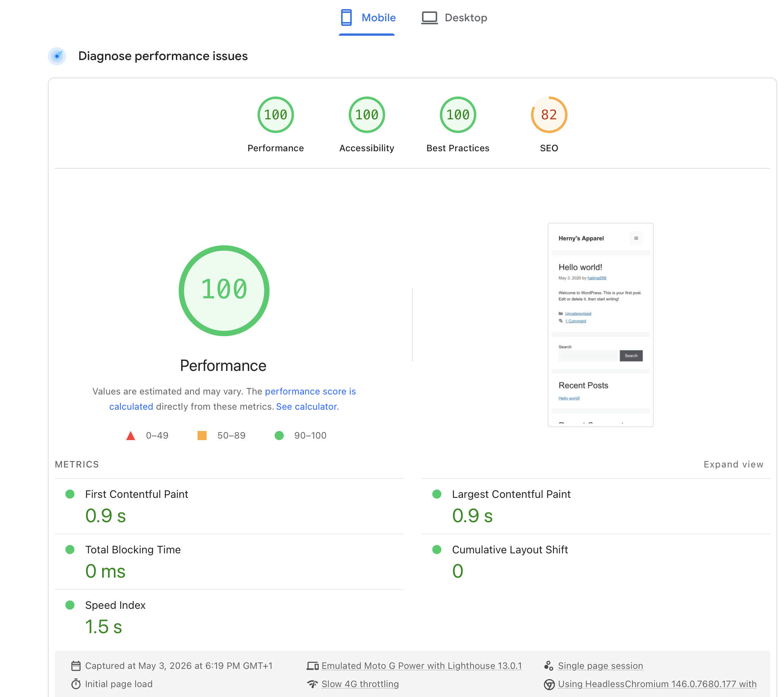Viewport: 784px width, 697px height.
Task: Open the Slow 4G throttling details
Action: click(x=360, y=684)
